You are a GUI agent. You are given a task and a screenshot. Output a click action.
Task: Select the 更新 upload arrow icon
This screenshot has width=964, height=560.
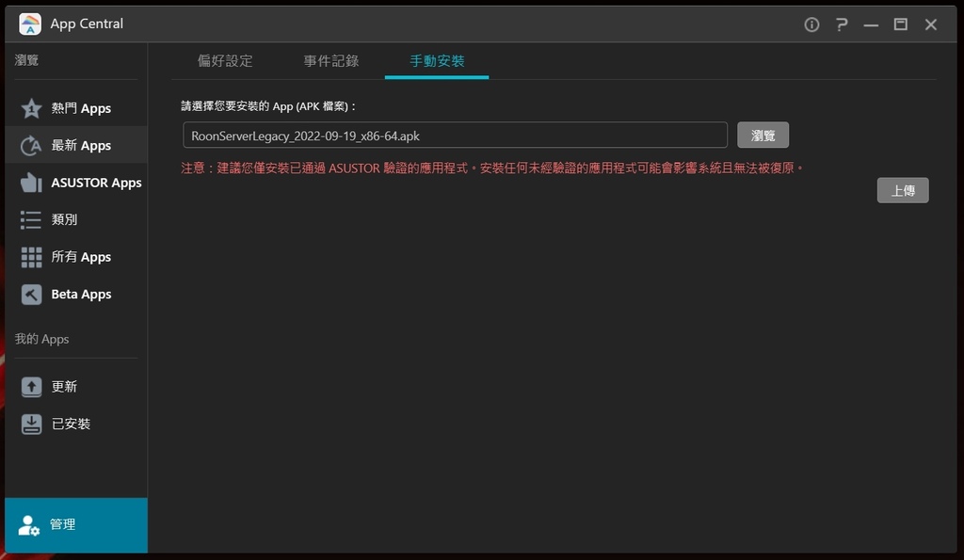[31, 387]
